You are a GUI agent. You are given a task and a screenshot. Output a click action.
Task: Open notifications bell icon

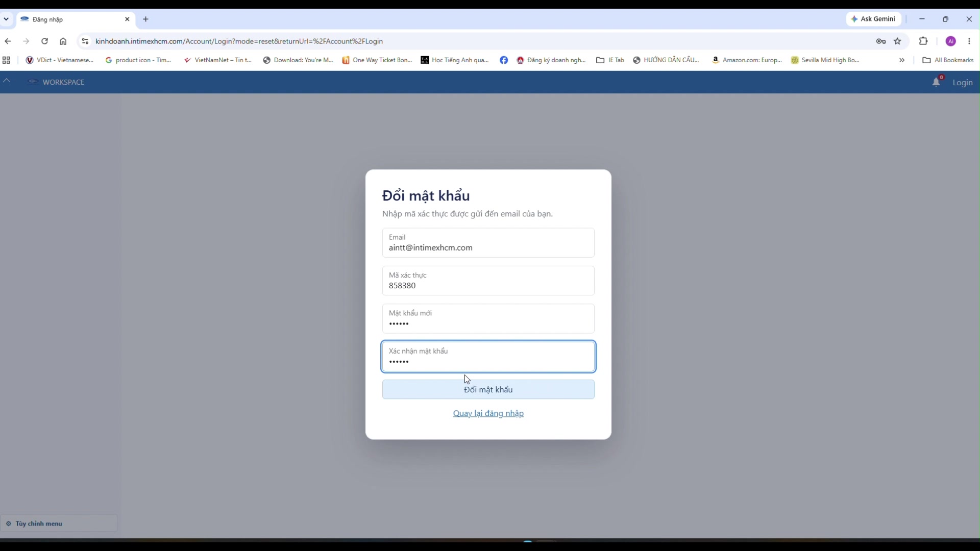(x=936, y=82)
